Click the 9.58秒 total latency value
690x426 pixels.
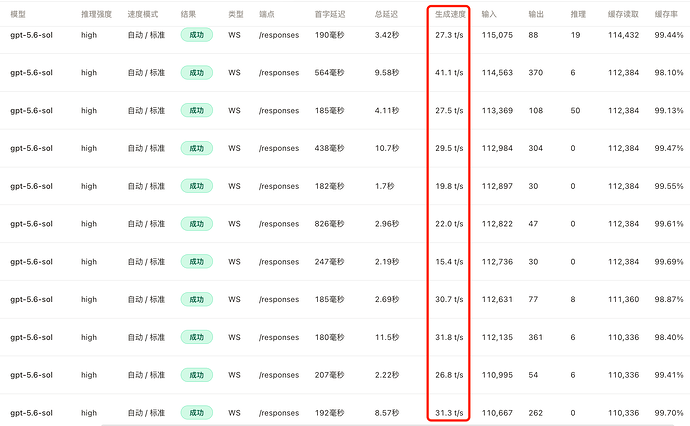(x=387, y=73)
